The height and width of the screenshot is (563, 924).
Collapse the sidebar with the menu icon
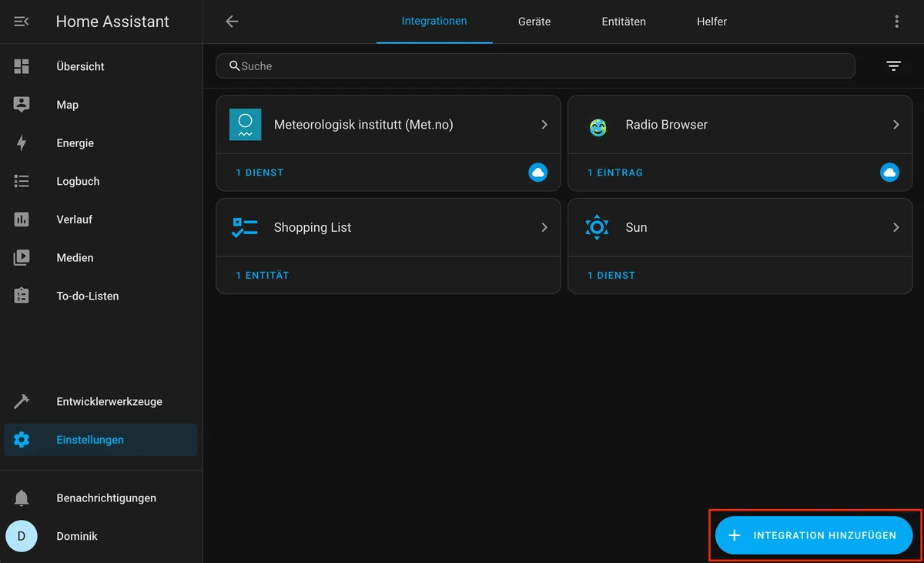22,22
